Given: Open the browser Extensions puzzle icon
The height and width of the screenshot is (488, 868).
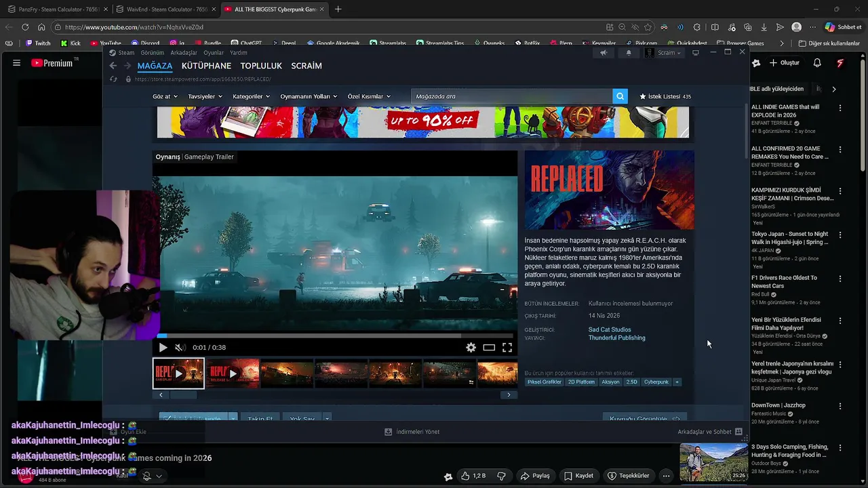Looking at the screenshot, I should click(697, 27).
